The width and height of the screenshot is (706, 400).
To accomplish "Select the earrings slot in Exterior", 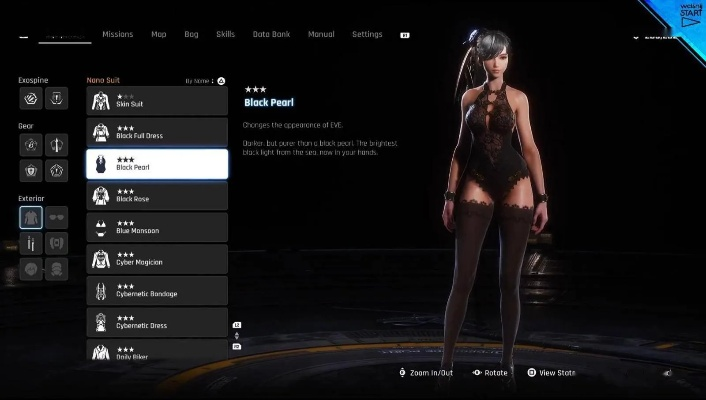I will (31, 243).
